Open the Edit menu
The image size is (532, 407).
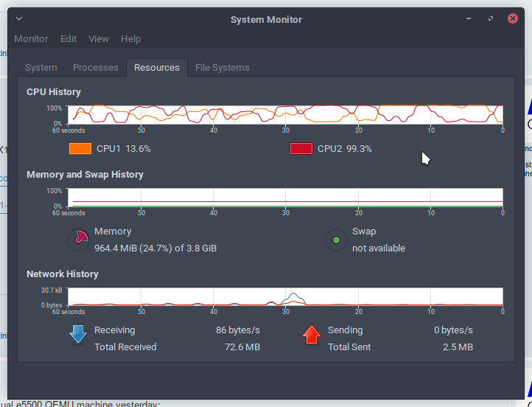click(x=69, y=38)
